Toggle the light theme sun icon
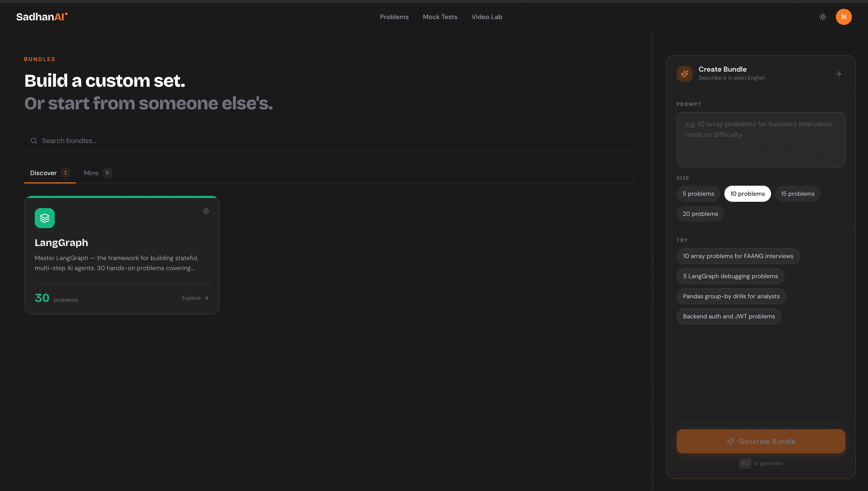Image resolution: width=868 pixels, height=491 pixels. click(x=823, y=17)
